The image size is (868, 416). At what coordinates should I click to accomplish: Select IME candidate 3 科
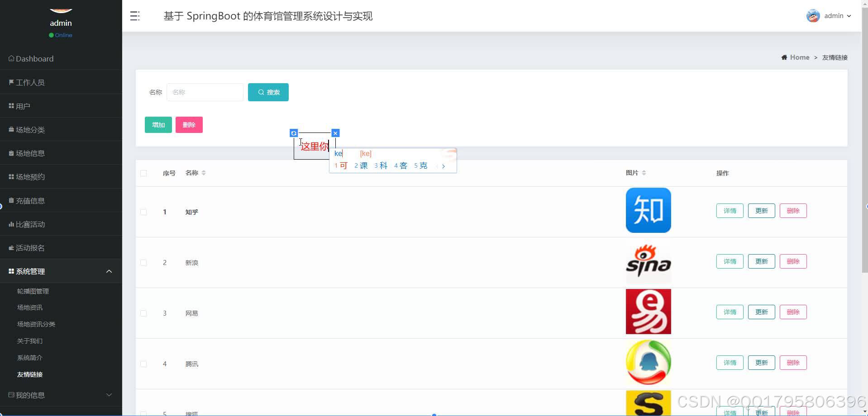click(x=381, y=166)
